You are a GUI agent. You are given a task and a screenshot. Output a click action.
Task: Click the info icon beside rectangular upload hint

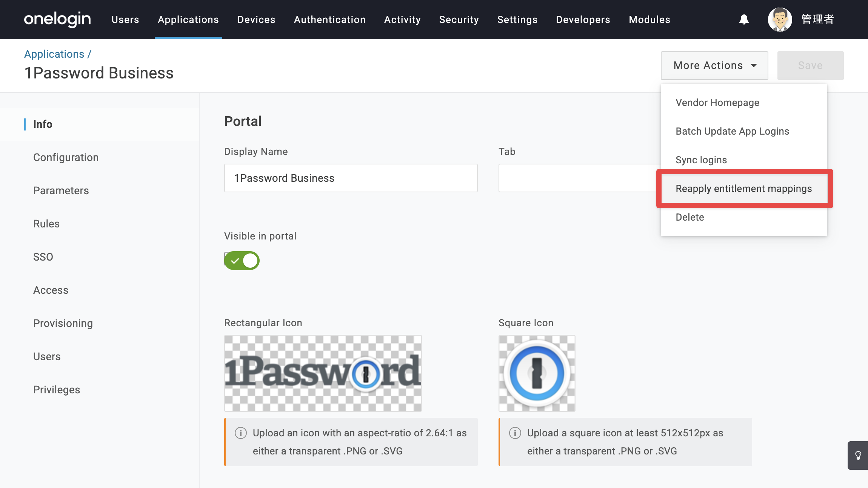pyautogui.click(x=241, y=433)
